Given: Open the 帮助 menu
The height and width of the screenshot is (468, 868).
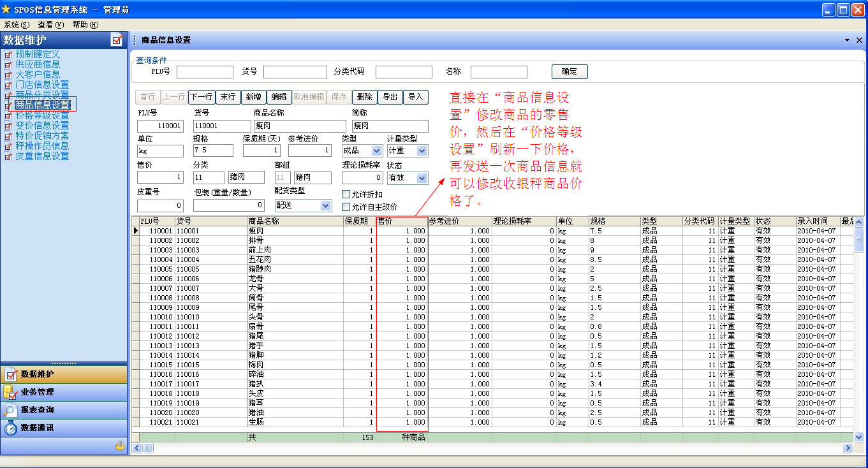Looking at the screenshot, I should 85,25.
